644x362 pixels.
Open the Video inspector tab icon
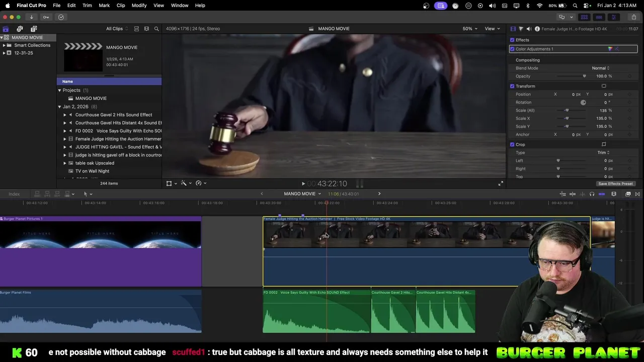click(x=513, y=29)
